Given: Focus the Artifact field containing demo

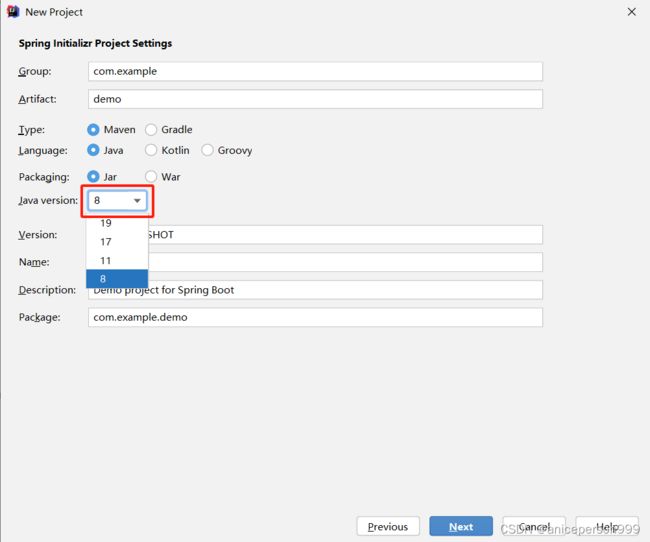Looking at the screenshot, I should pos(315,99).
